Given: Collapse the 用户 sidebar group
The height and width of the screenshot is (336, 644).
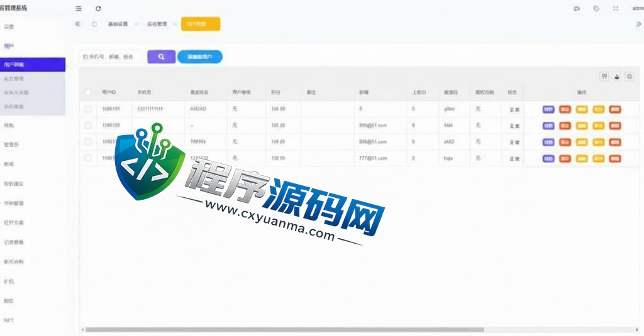Looking at the screenshot, I should pyautogui.click(x=9, y=46).
